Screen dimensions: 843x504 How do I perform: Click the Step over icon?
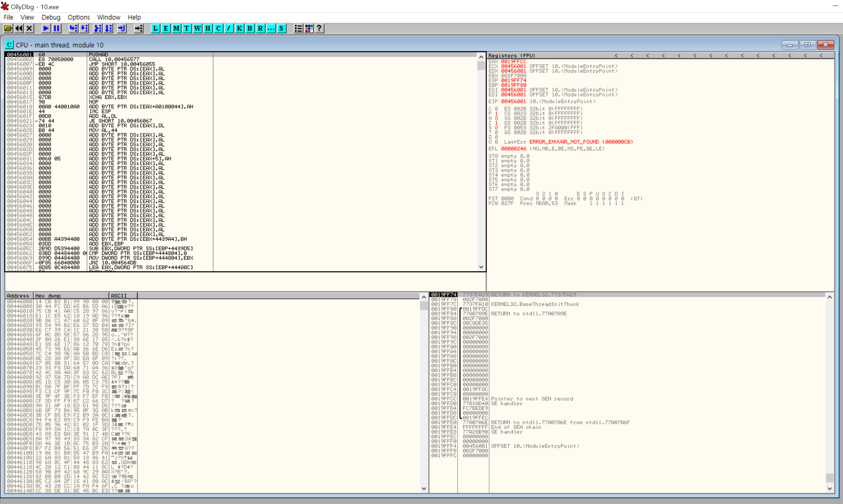84,28
